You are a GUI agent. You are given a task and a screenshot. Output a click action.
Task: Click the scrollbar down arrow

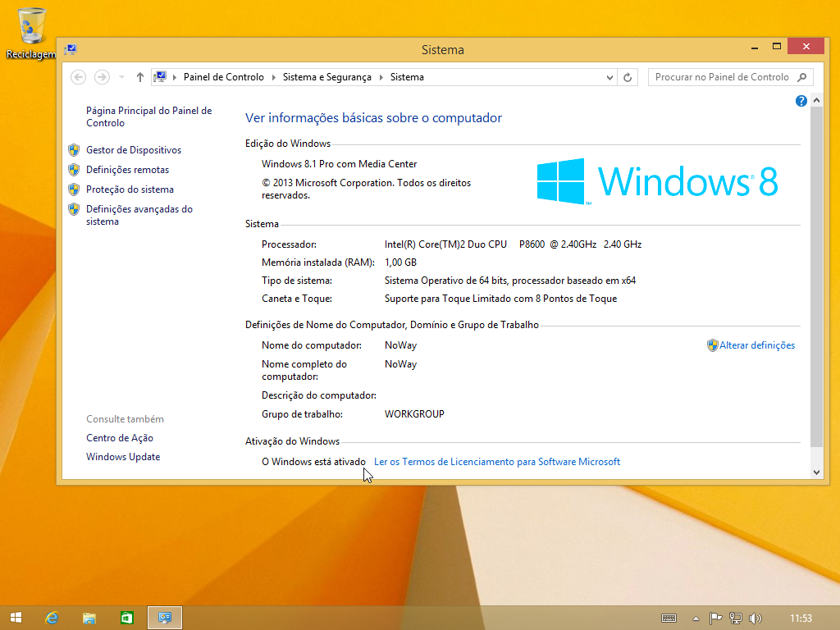tap(816, 472)
